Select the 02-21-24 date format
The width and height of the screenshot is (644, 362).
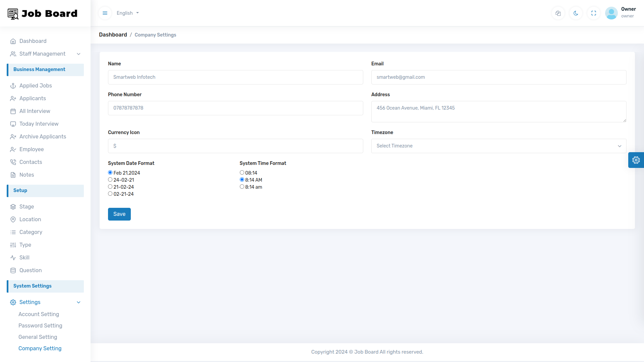pos(110,194)
